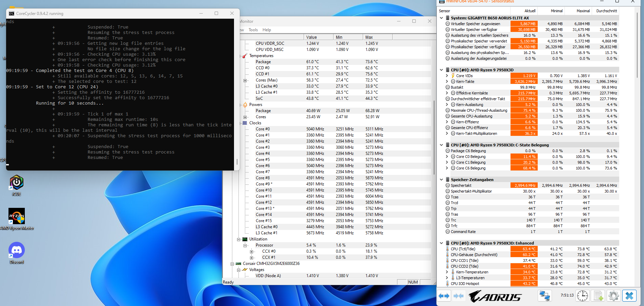
Task: Collapse the Corsair CMH32GX5M2E6000Z36 node
Action: 232,264
